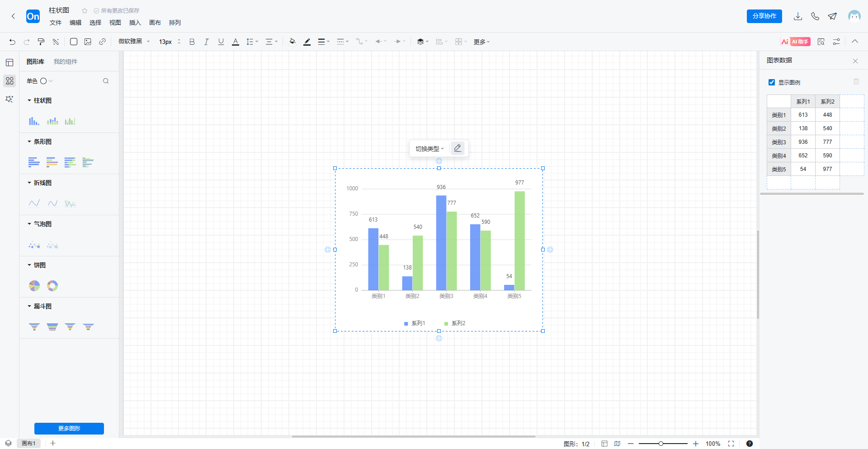
Task: Click the fill color bucket icon
Action: click(x=292, y=42)
